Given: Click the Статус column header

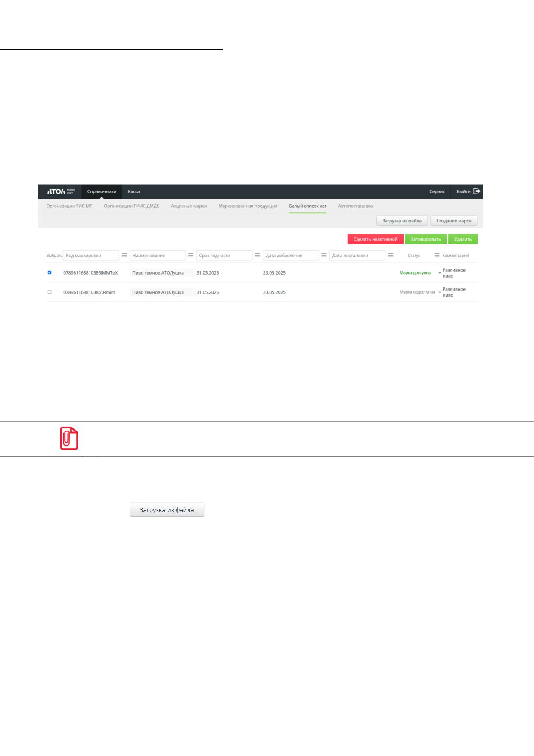Looking at the screenshot, I should point(414,256).
